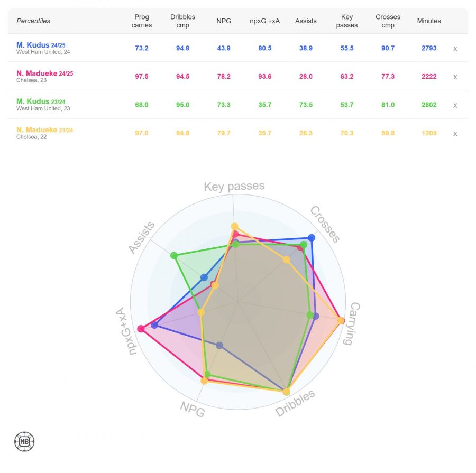Click the Key passes radar axis label

click(234, 187)
